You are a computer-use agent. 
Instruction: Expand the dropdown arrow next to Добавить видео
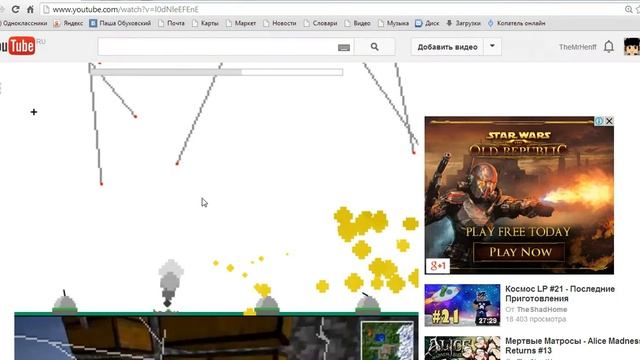click(492, 47)
